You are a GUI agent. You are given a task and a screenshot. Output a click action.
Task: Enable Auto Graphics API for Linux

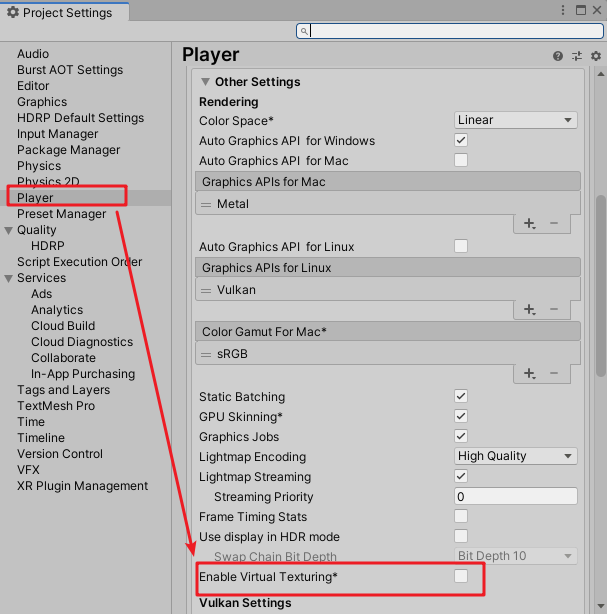(x=461, y=246)
